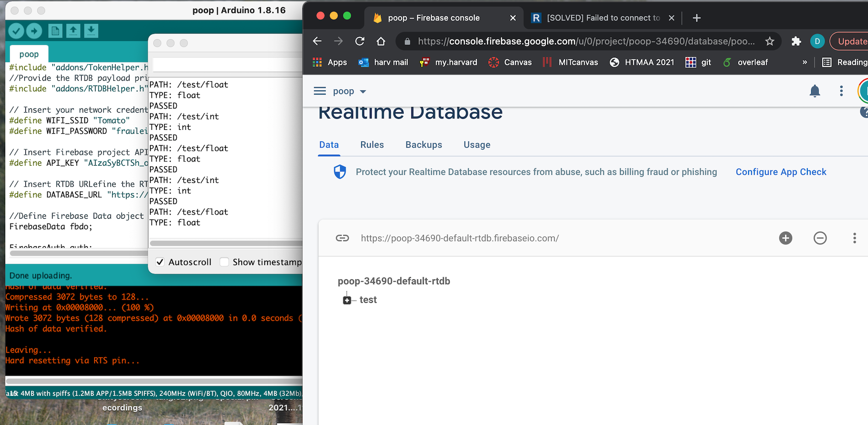This screenshot has height=425, width=868.
Task: Click the Arduino code editor horizontal scrollbar
Action: pos(79,254)
